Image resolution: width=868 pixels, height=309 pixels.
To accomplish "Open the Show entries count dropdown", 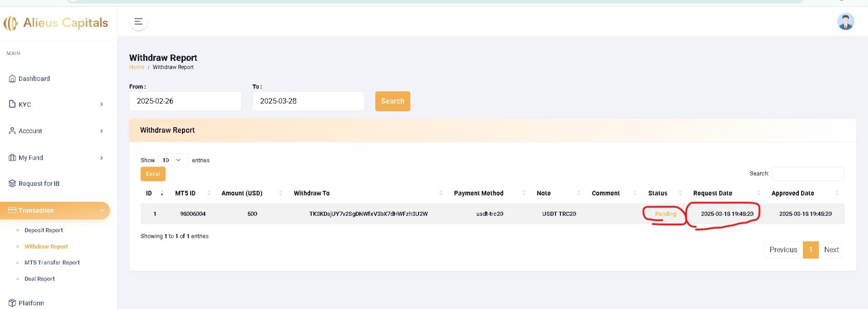I will tap(173, 160).
